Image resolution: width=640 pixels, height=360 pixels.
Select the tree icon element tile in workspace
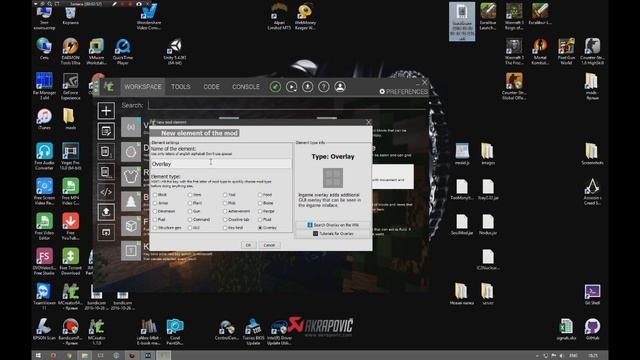(131, 201)
